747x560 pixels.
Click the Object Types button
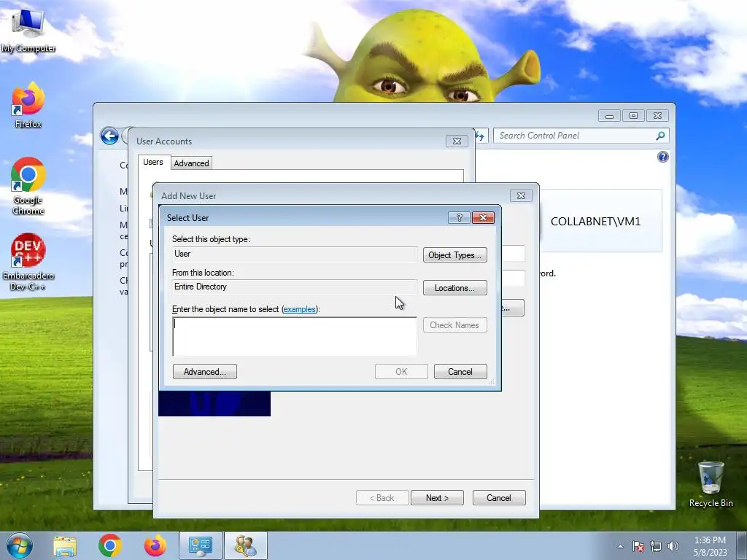pyautogui.click(x=455, y=254)
